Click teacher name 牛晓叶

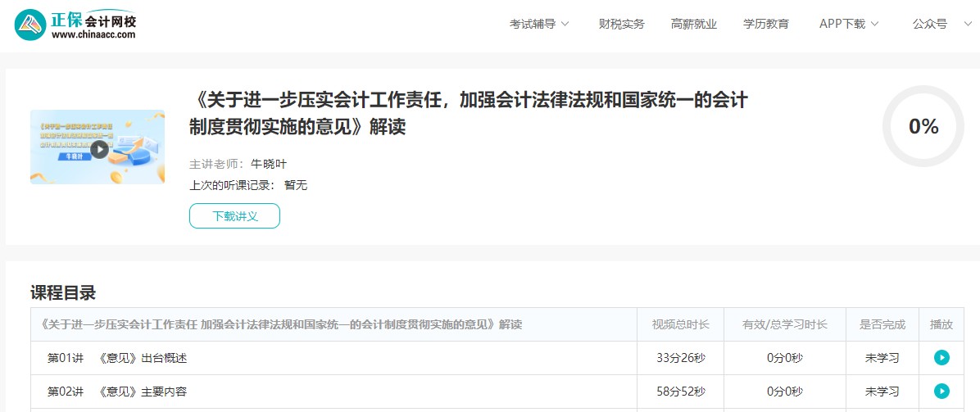(x=268, y=165)
